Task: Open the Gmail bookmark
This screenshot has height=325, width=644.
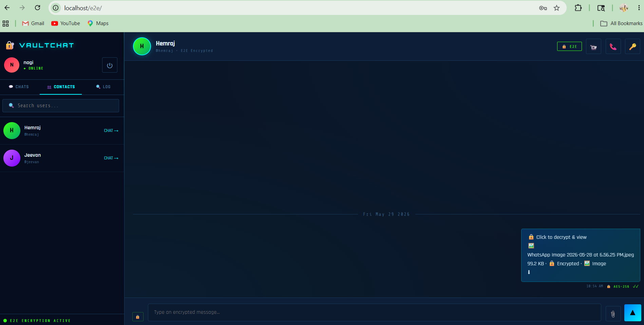Action: 33,23
